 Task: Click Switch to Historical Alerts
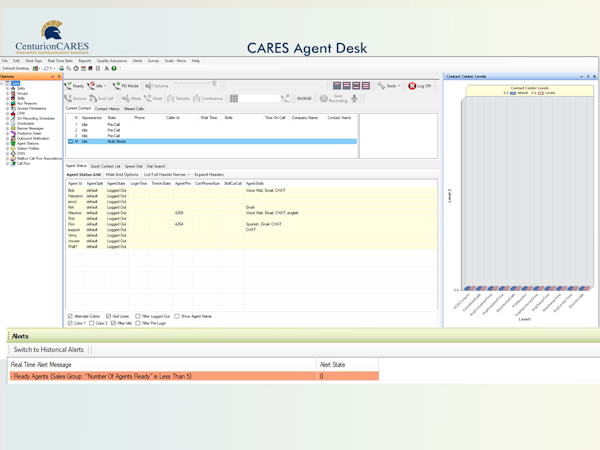pyautogui.click(x=49, y=349)
